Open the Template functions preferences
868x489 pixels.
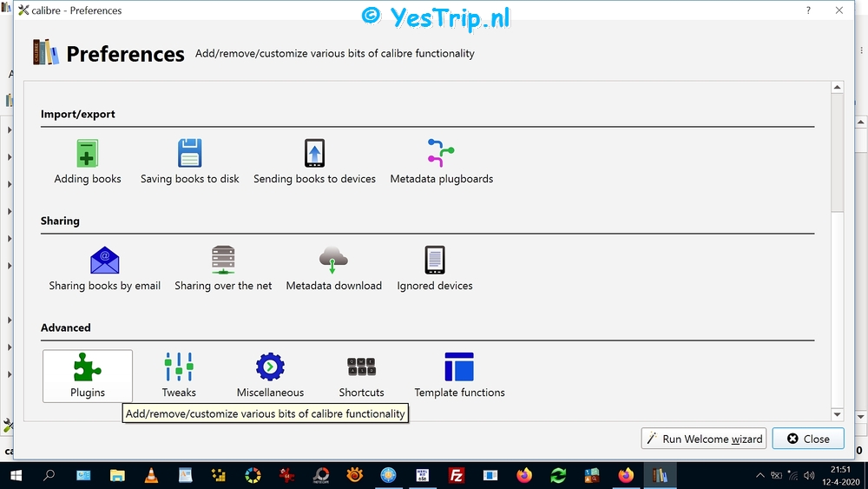459,375
